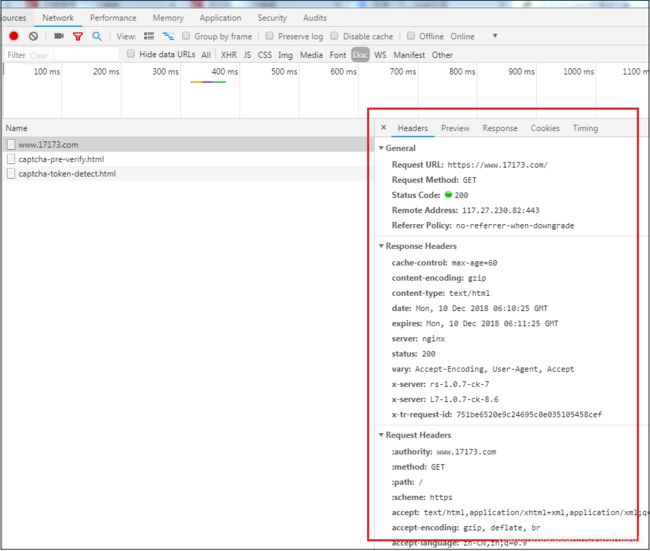The image size is (650, 551).
Task: Open the network search magnifier
Action: (x=97, y=36)
